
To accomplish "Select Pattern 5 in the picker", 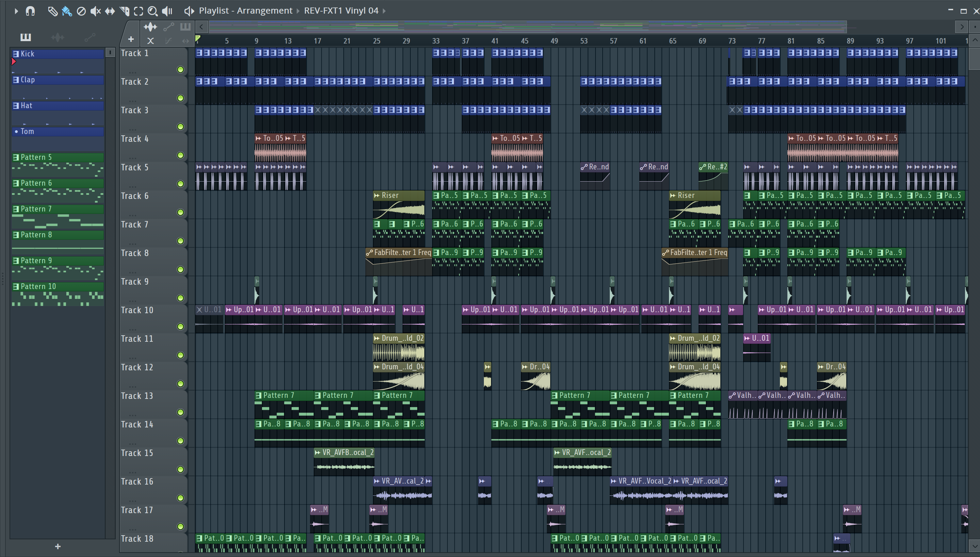I will point(58,165).
